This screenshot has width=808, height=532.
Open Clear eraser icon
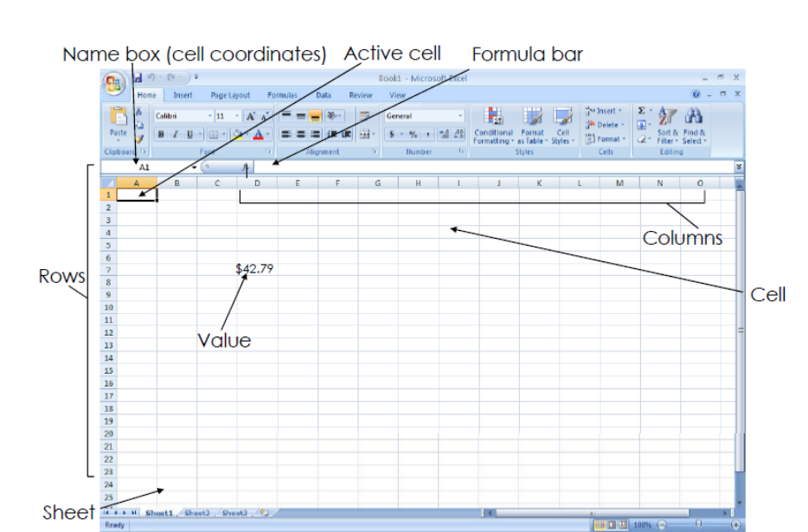click(642, 138)
